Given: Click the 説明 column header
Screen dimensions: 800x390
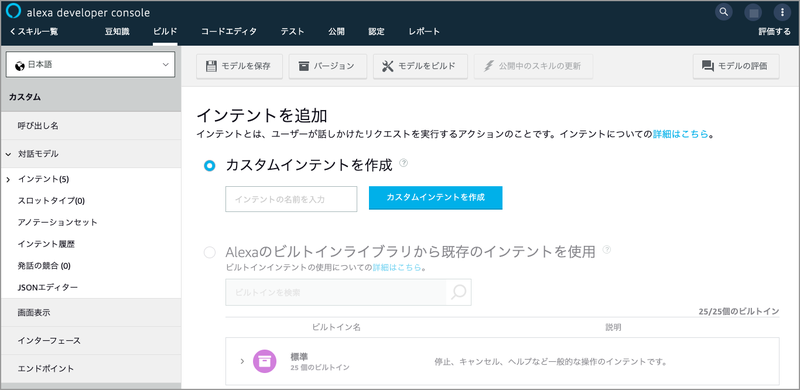Looking at the screenshot, I should point(613,327).
